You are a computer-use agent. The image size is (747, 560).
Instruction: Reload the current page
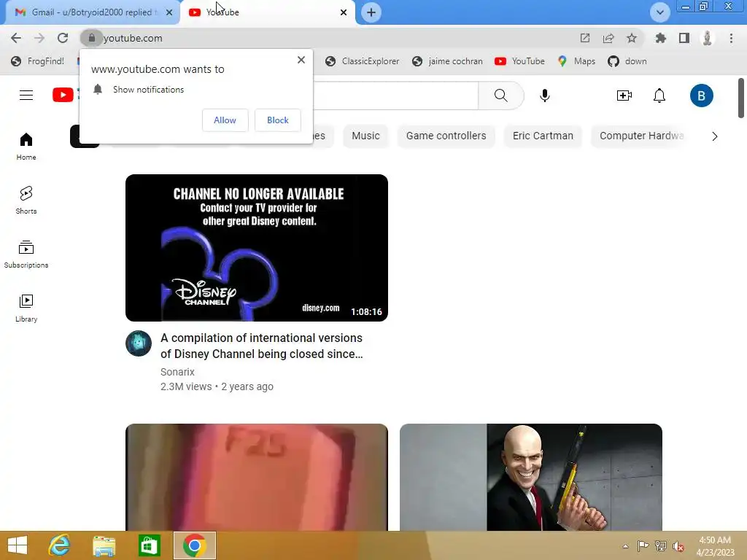pyautogui.click(x=63, y=38)
